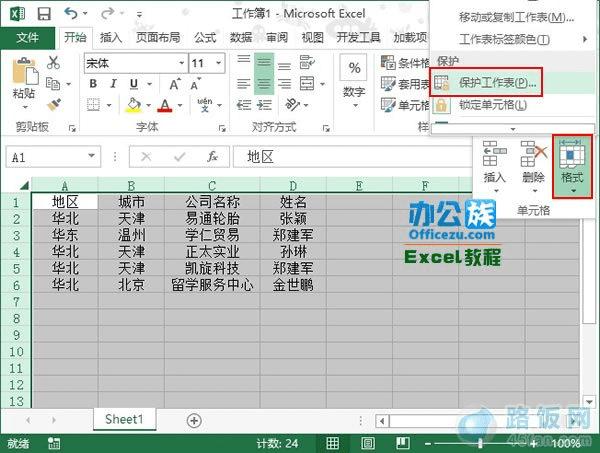Click the Page Layout view icon
Viewport: 600px width, 453px height.
coord(368,443)
